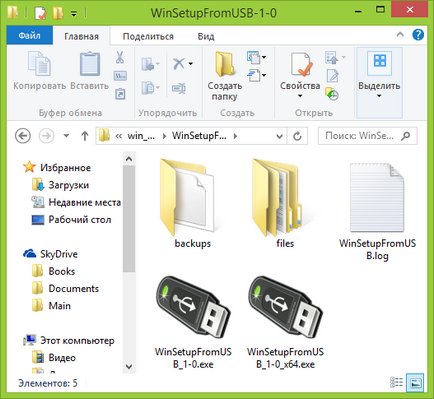Click the Rename icon in Упорядочить
The height and width of the screenshot is (399, 434).
[x=179, y=88]
